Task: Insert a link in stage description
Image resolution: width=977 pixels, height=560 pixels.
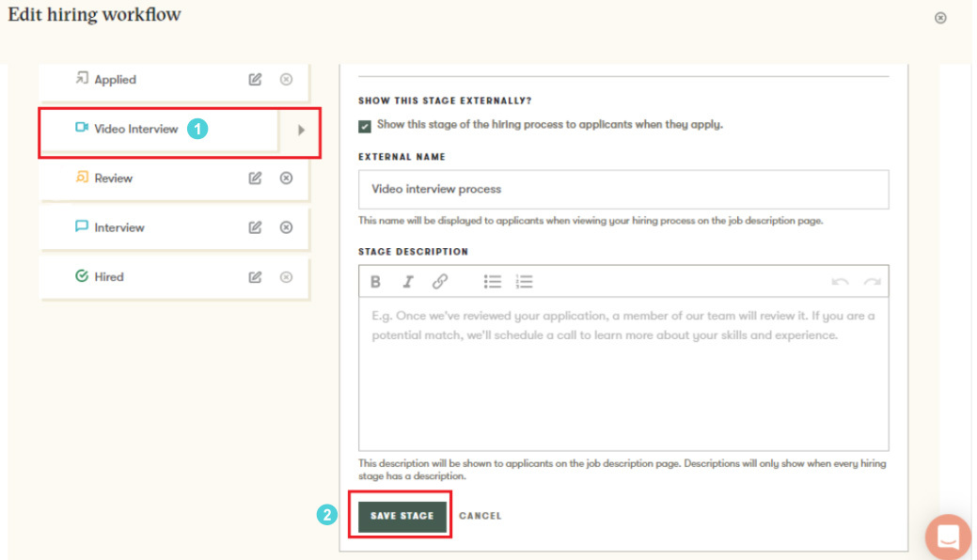Action: [440, 282]
